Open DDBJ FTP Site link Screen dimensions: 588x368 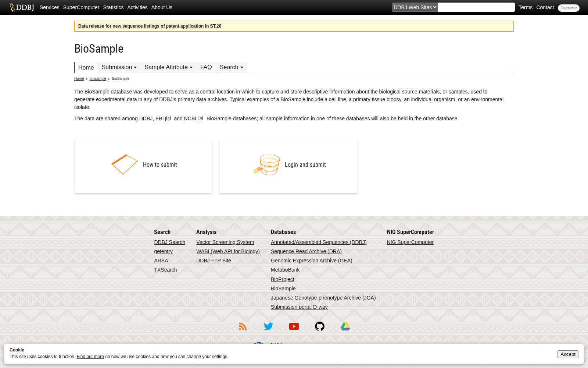point(214,261)
